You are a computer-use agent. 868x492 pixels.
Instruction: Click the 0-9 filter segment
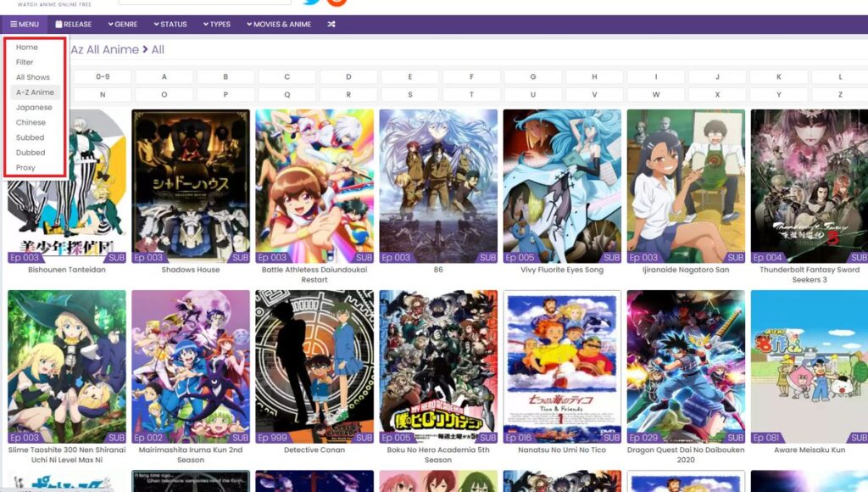pos(102,76)
